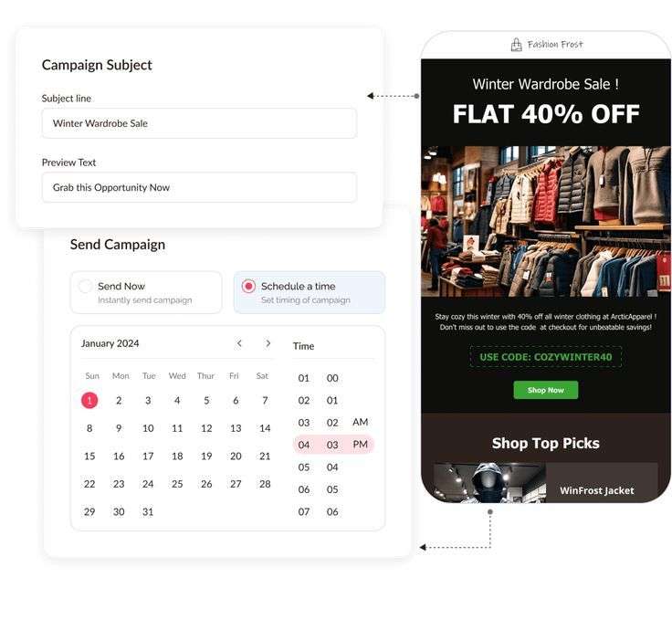Choose AM in the time picker
The height and width of the screenshot is (630, 672).
pos(361,422)
